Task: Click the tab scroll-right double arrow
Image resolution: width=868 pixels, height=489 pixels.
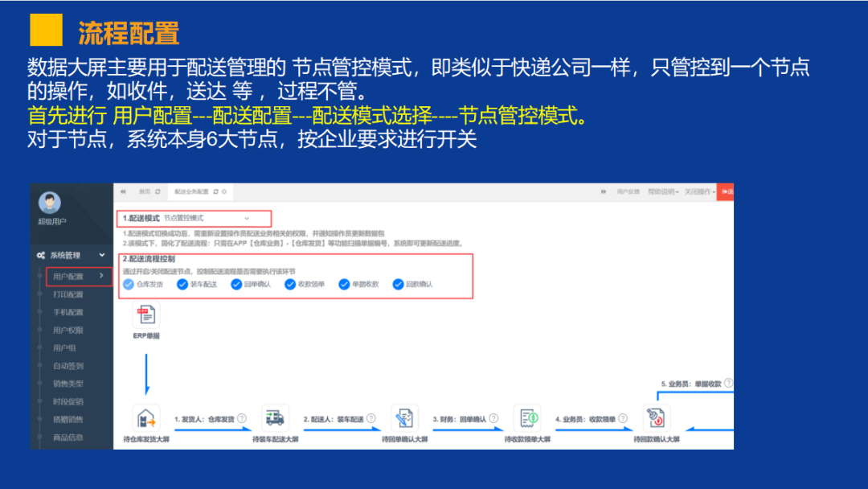Action: pos(604,191)
